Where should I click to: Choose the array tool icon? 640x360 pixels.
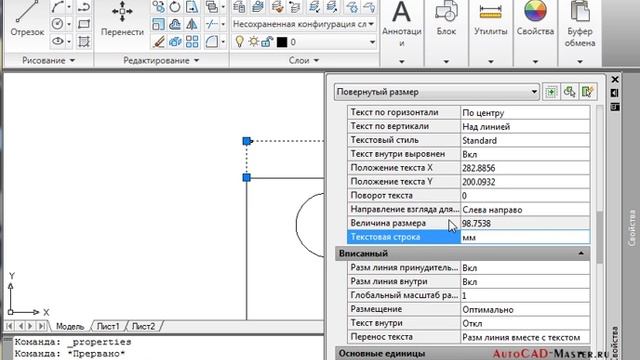click(192, 41)
